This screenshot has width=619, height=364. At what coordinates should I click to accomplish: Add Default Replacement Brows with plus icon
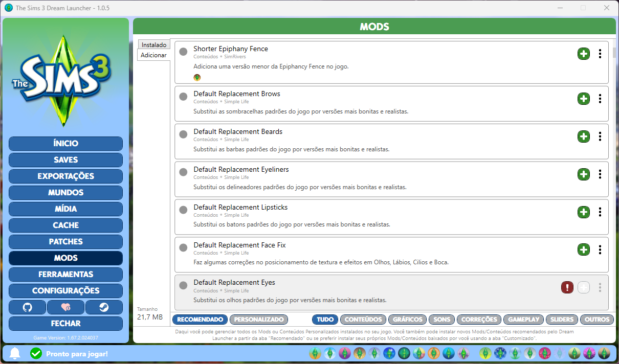584,99
